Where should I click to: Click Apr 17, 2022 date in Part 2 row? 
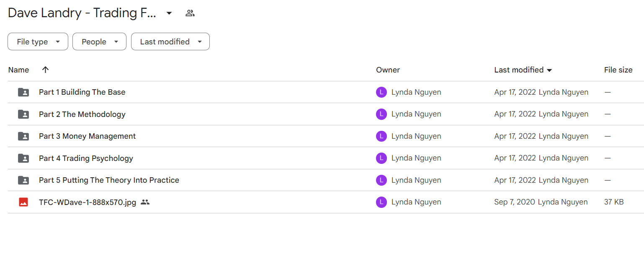click(515, 114)
